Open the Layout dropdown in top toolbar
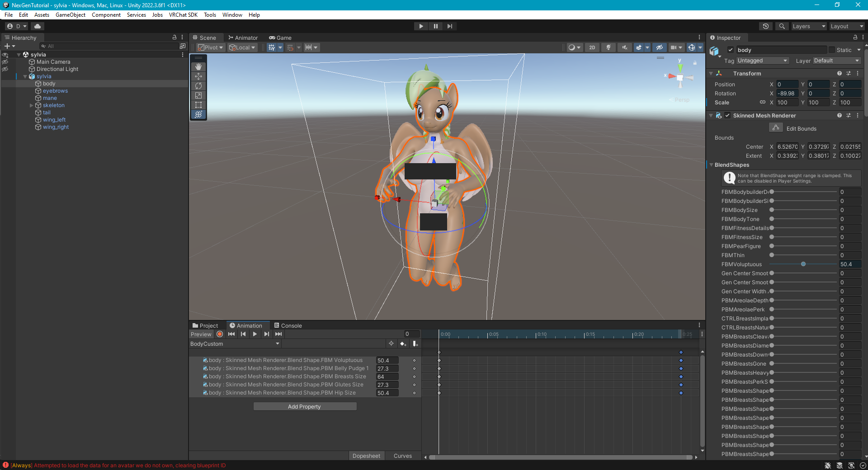Viewport: 868px width, 470px height. [x=847, y=26]
